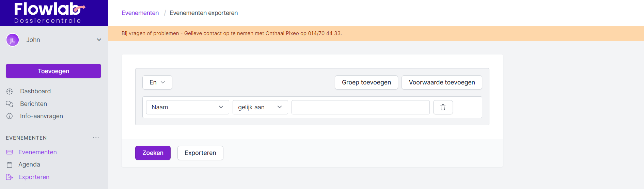Click the Exporteren sidebar export icon

10,177
